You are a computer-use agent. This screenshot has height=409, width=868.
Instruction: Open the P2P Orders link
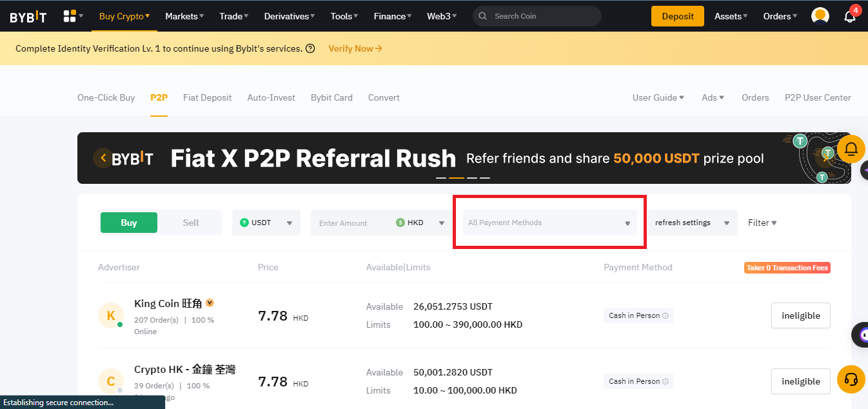pos(755,97)
